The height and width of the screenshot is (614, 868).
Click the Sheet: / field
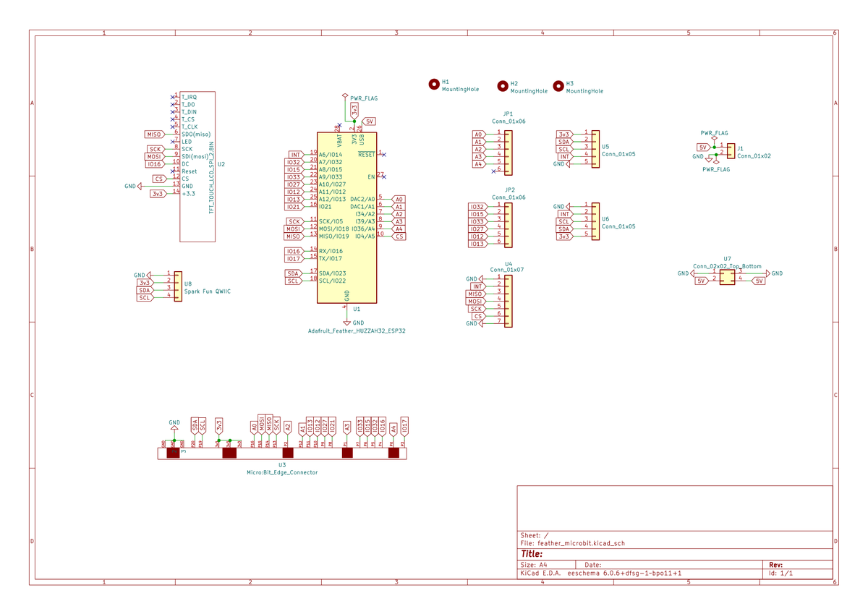535,535
